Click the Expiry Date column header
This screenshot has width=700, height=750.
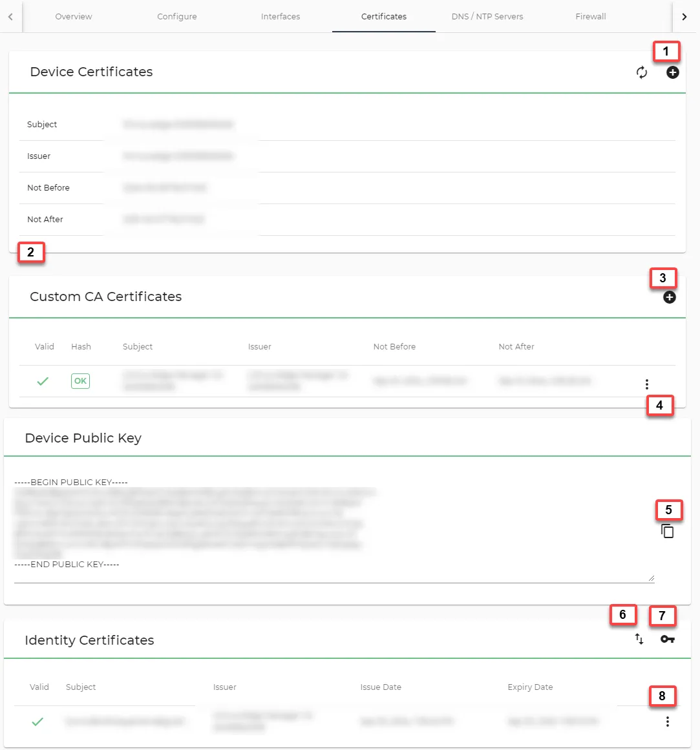(530, 687)
